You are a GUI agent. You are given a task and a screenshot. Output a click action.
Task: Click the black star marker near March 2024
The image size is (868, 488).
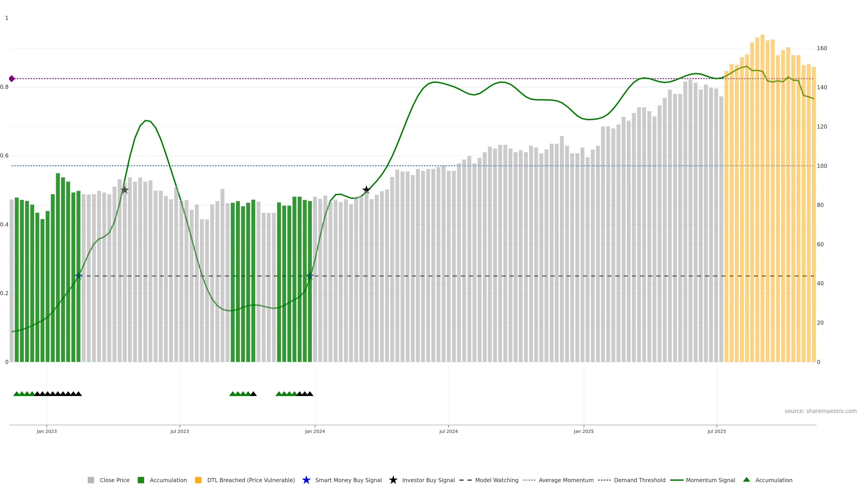tap(366, 190)
